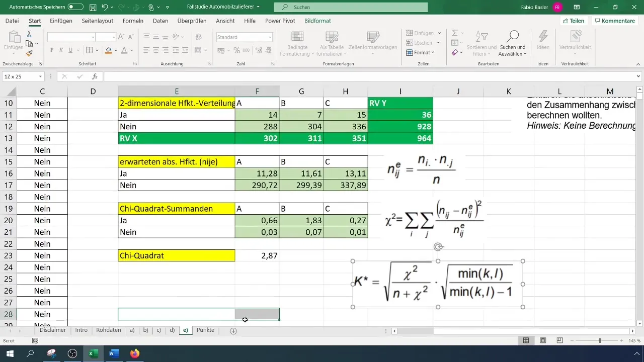This screenshot has height=362, width=644.
Task: Switch to Page Layout view icon
Action: 543,340
